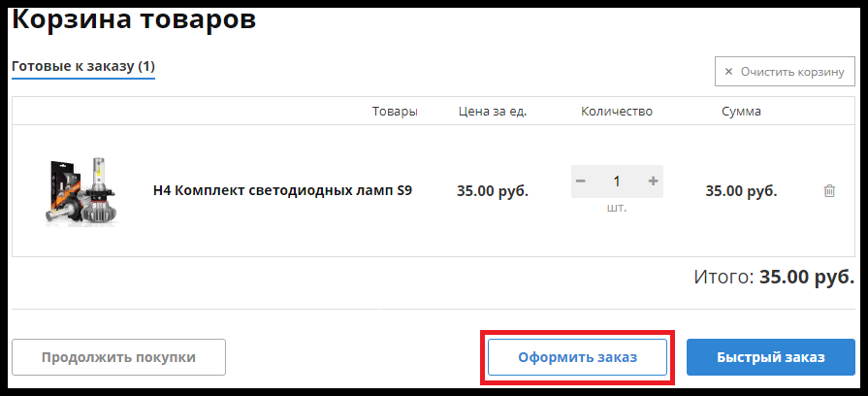The width and height of the screenshot is (868, 396).
Task: Delete the item with the trash icon
Action: pos(829,191)
